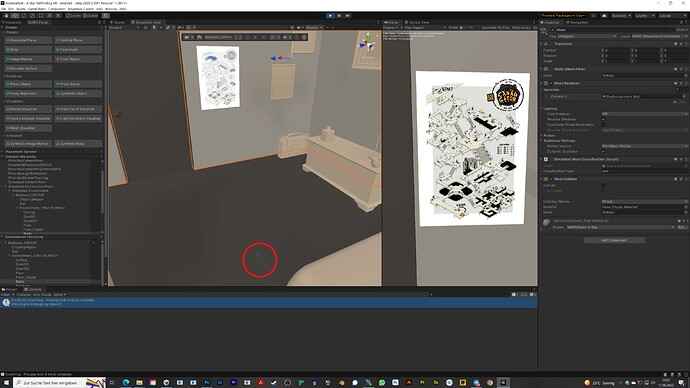The height and width of the screenshot is (388, 690).
Task: Toggle the Receive Shadows checkbox
Action: pyautogui.click(x=603, y=119)
